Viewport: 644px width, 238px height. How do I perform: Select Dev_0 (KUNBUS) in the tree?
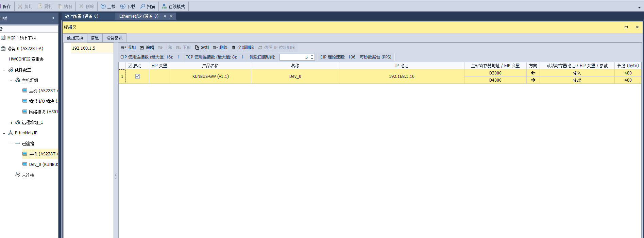pyautogui.click(x=43, y=165)
